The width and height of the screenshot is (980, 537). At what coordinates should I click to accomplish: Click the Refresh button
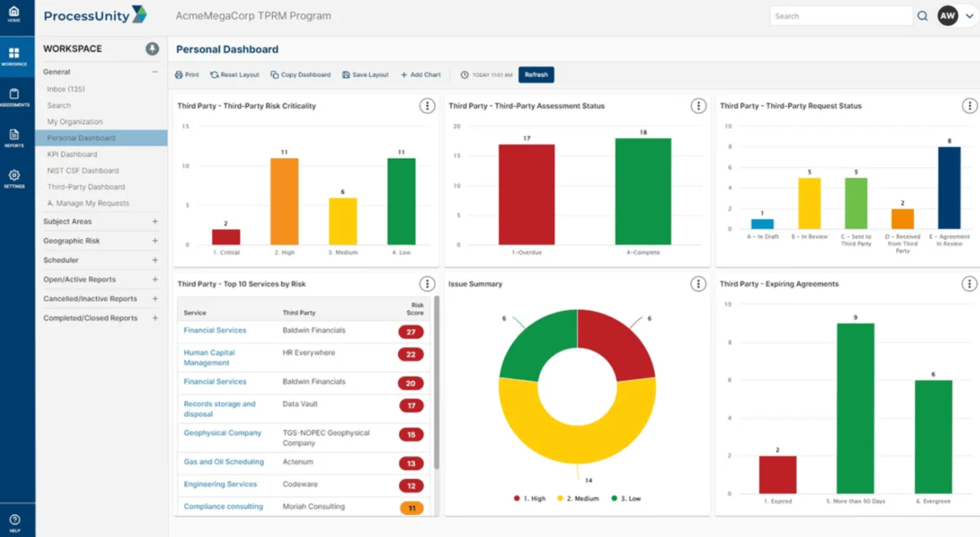(536, 75)
